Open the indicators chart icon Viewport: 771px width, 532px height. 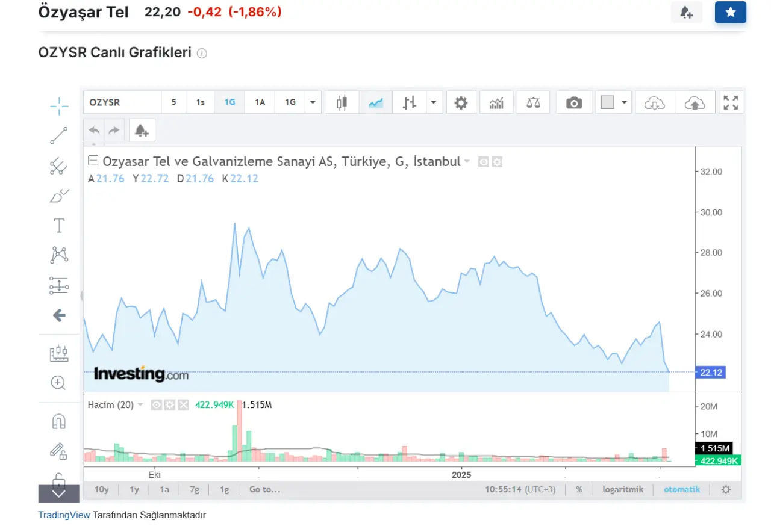496,103
